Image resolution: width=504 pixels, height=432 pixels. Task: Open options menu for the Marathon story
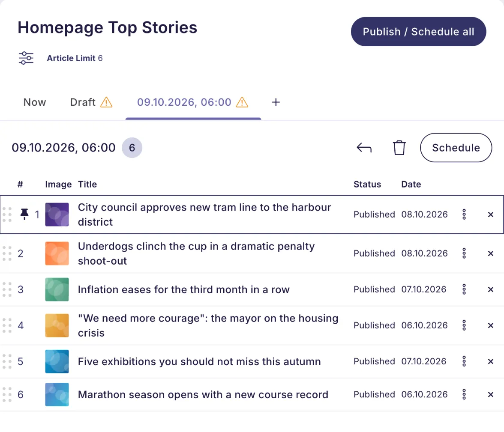464,394
